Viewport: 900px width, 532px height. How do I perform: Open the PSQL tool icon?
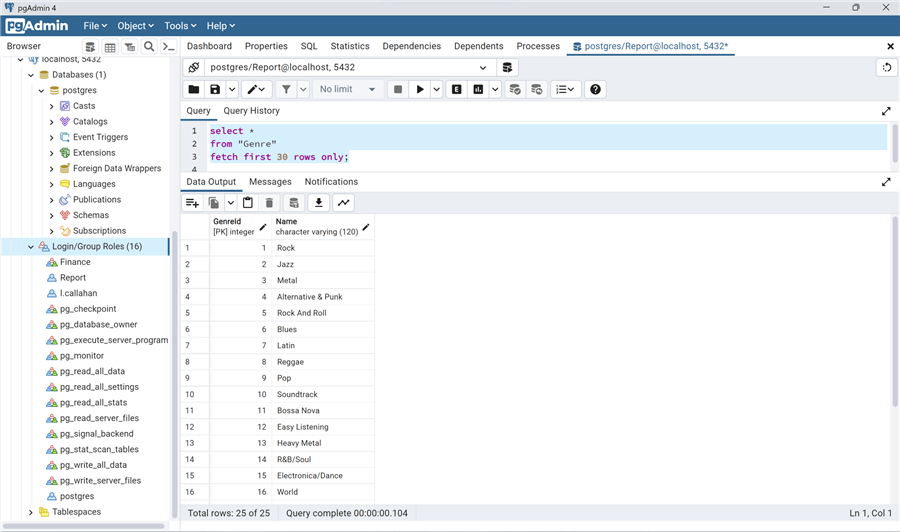coord(168,46)
